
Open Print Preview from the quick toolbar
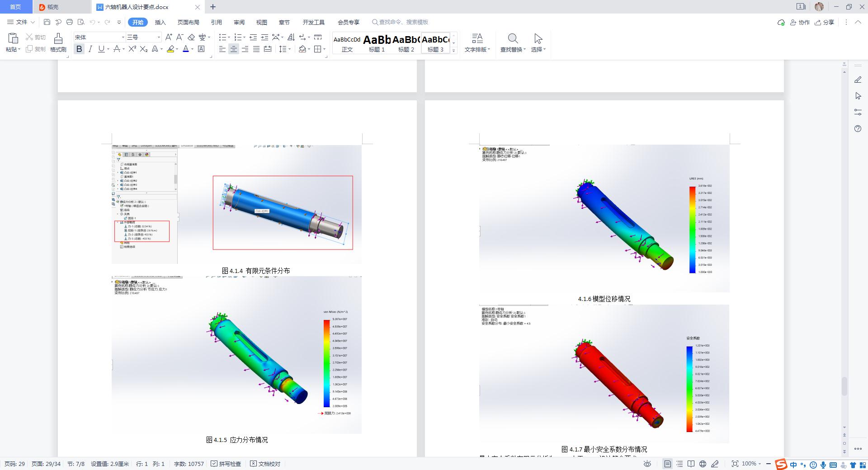click(81, 22)
